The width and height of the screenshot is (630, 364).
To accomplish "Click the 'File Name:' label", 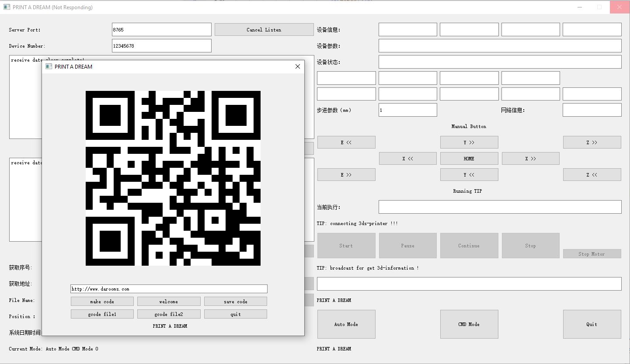I will click(22, 300).
